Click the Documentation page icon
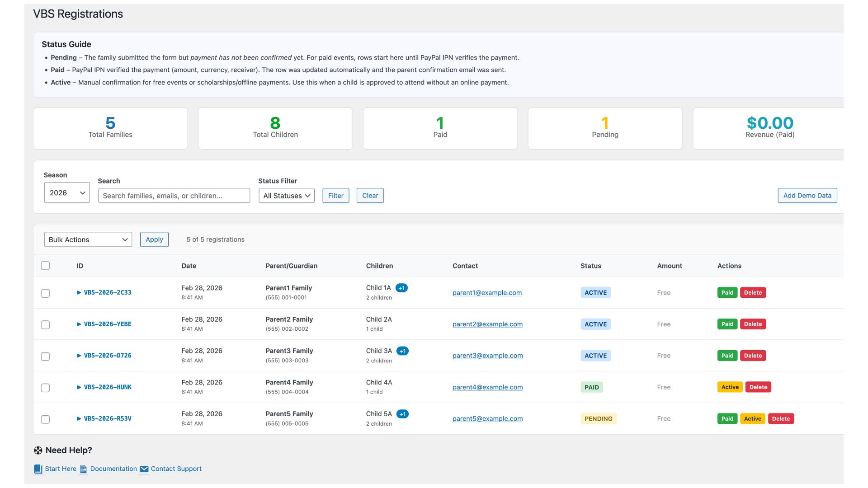The image size is (868, 488). pos(83,469)
